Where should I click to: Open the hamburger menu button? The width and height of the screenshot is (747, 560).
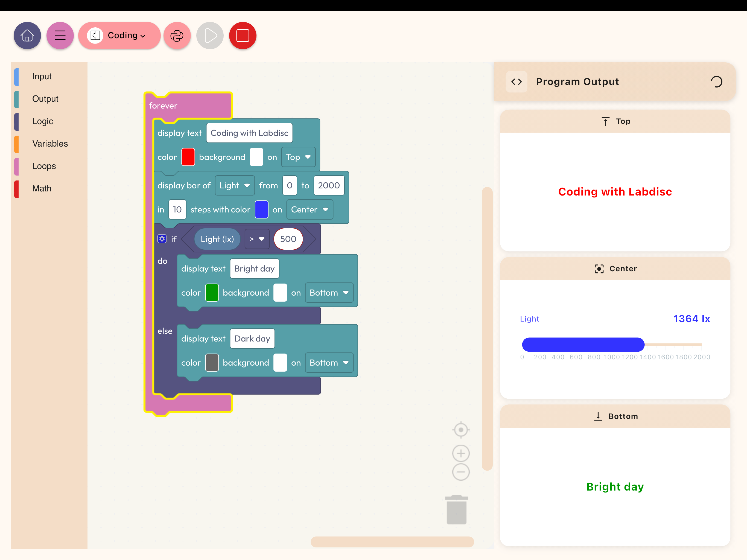click(60, 36)
